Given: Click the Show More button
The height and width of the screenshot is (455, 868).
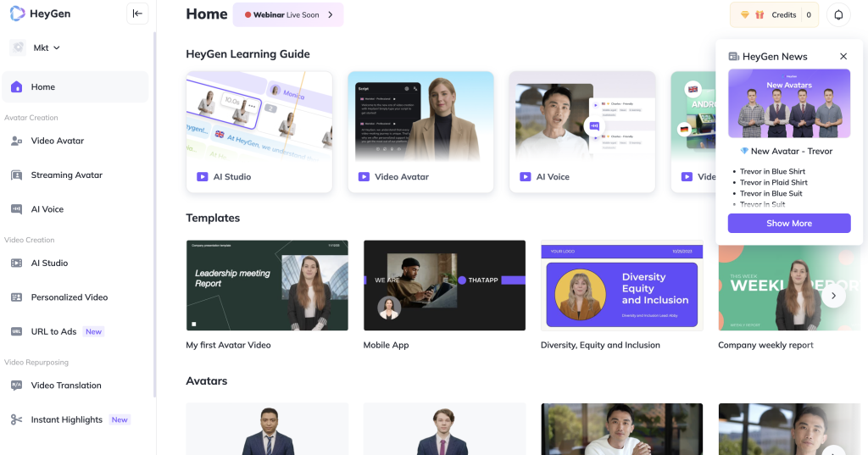Looking at the screenshot, I should pos(788,224).
